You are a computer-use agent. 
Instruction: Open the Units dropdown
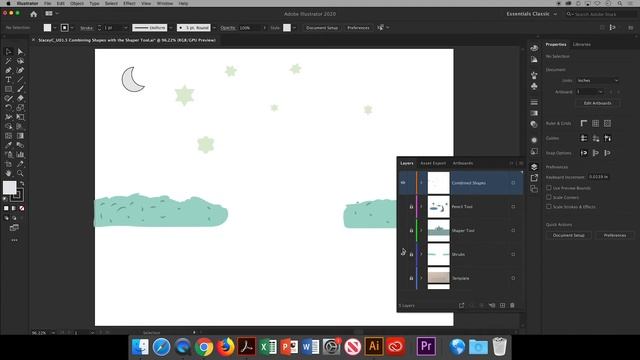pyautogui.click(x=598, y=80)
